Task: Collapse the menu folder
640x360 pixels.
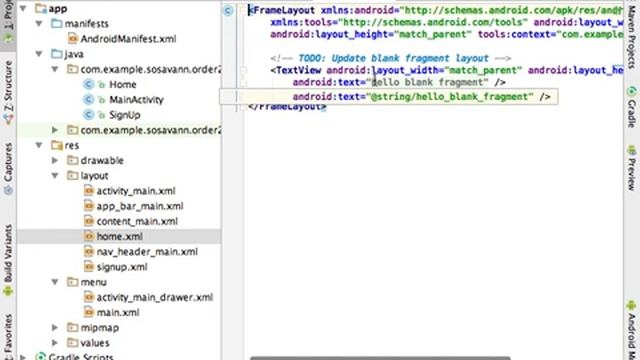Action: click(x=55, y=282)
